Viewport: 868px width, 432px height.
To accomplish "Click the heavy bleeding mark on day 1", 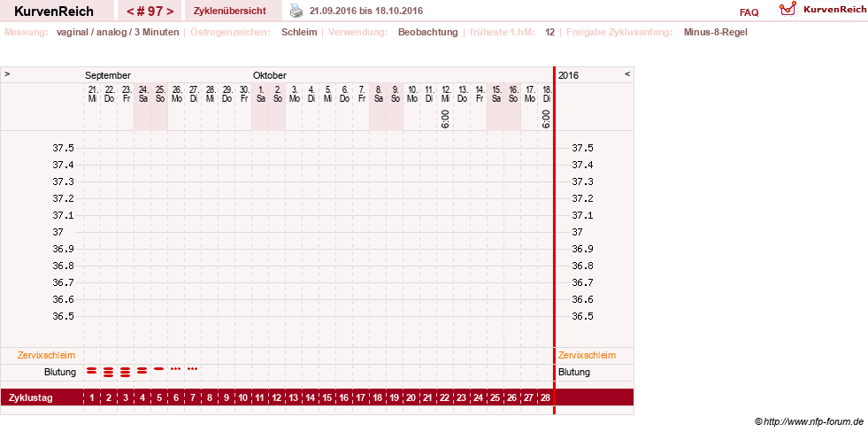I will click(92, 370).
